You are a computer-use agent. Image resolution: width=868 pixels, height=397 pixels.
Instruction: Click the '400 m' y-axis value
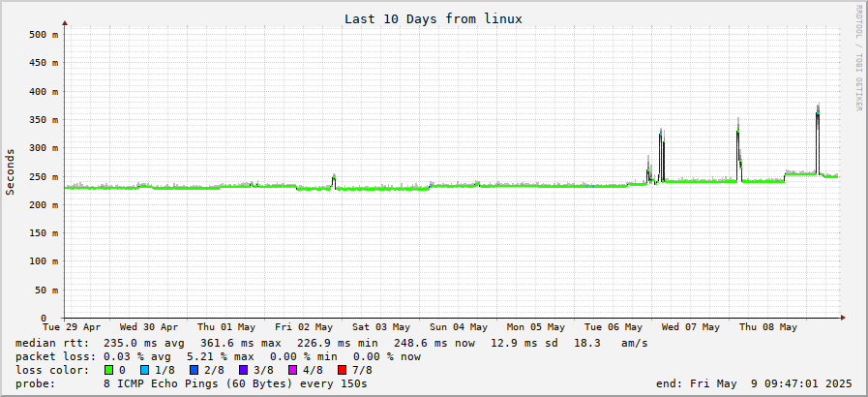[x=44, y=91]
